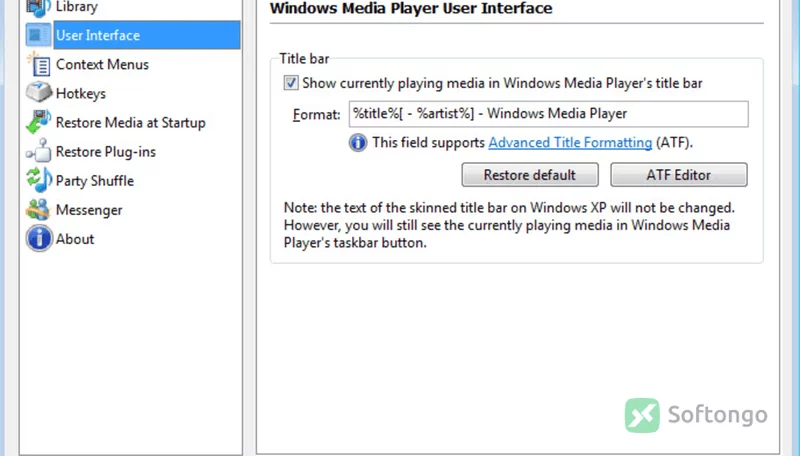Click the Restore default button
Viewport: 800px width, 456px height.
pyautogui.click(x=530, y=175)
